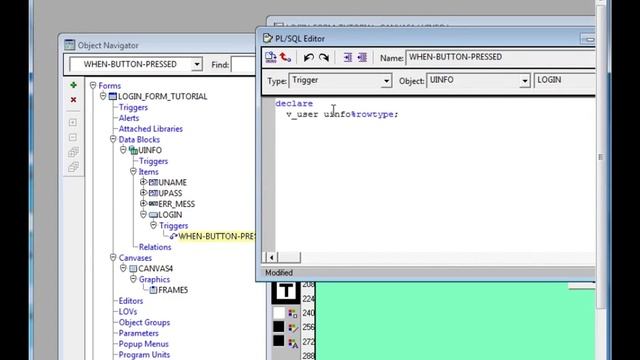The height and width of the screenshot is (360, 640).
Task: Click the Revert changes icon in PL/SQL Editor
Action: pyautogui.click(x=285, y=57)
